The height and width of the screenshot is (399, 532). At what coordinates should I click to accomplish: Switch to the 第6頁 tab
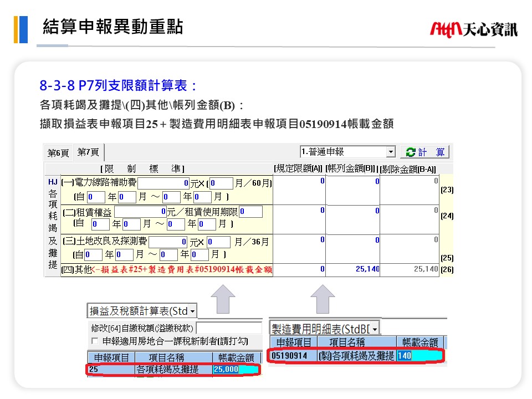coord(58,153)
